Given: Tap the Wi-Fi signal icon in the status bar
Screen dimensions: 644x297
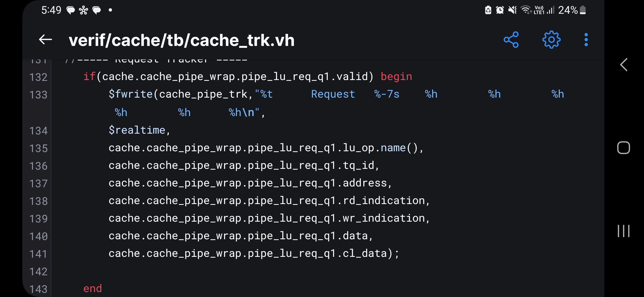Looking at the screenshot, I should (525, 10).
